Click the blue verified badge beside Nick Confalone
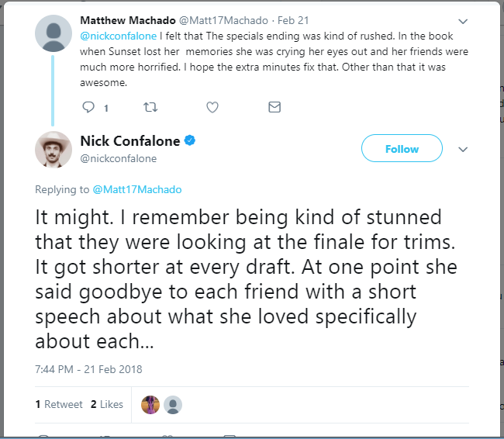 click(190, 141)
